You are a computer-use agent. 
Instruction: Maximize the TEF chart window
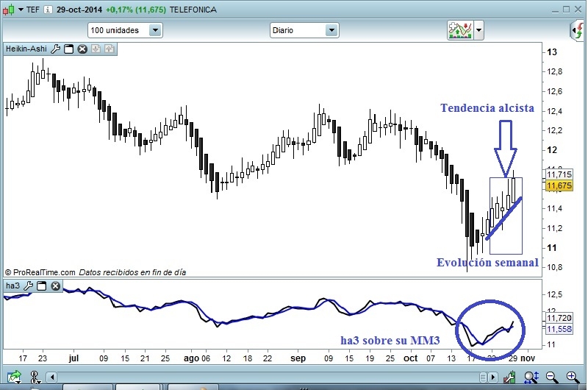coord(566,10)
